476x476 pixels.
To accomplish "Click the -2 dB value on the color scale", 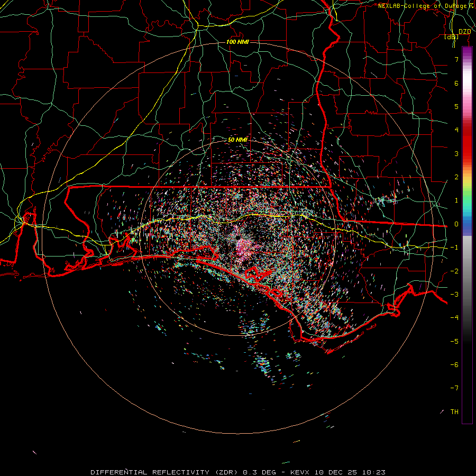I will [454, 271].
